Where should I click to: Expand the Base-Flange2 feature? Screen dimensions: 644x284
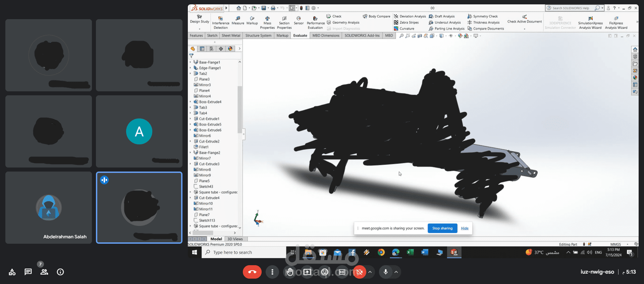click(x=190, y=152)
